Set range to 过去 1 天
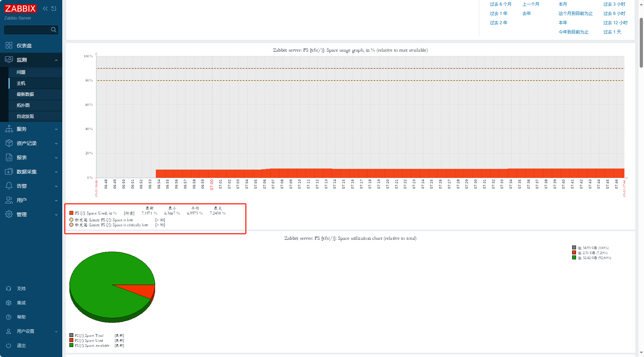The width and height of the screenshot is (644, 357). (x=612, y=32)
